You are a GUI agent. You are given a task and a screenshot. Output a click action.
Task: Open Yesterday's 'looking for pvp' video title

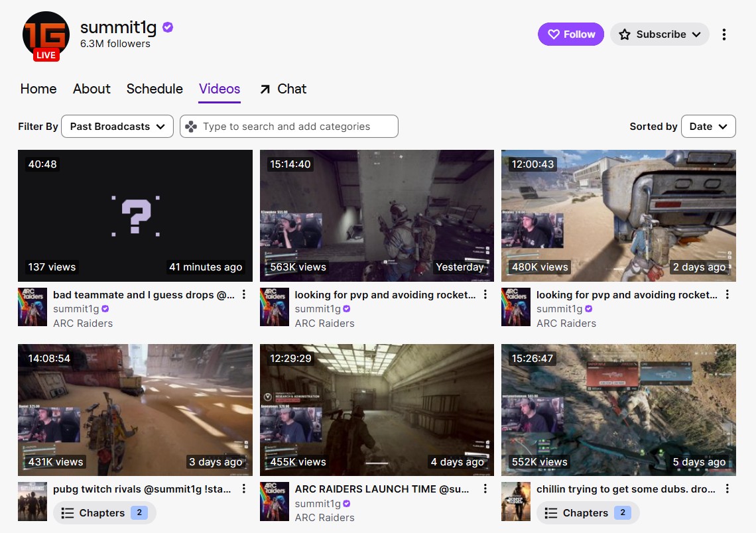coord(385,295)
